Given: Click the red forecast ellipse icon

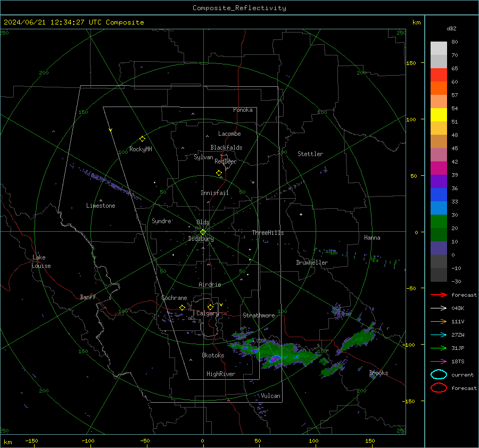Looking at the screenshot, I should pyautogui.click(x=439, y=388).
